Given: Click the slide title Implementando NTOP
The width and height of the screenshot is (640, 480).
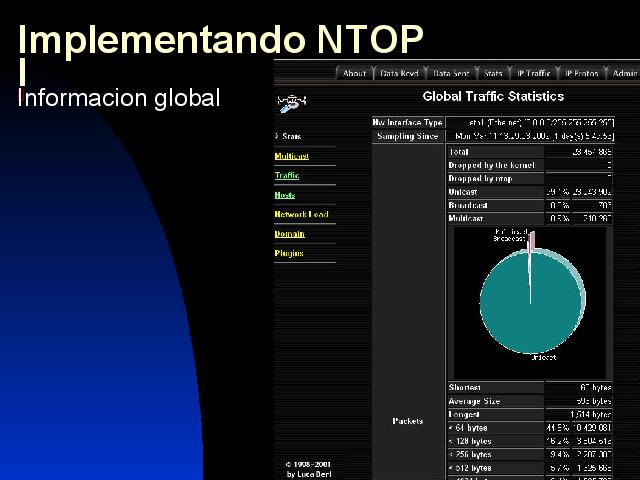Looking at the screenshot, I should tap(221, 38).
